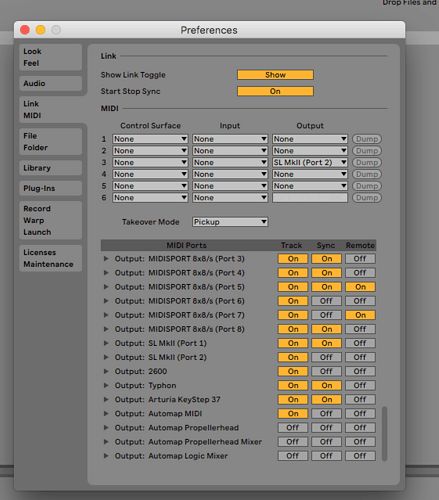This screenshot has width=439, height=500.
Task: Open the Input dropdown in row 4
Action: pos(230,174)
